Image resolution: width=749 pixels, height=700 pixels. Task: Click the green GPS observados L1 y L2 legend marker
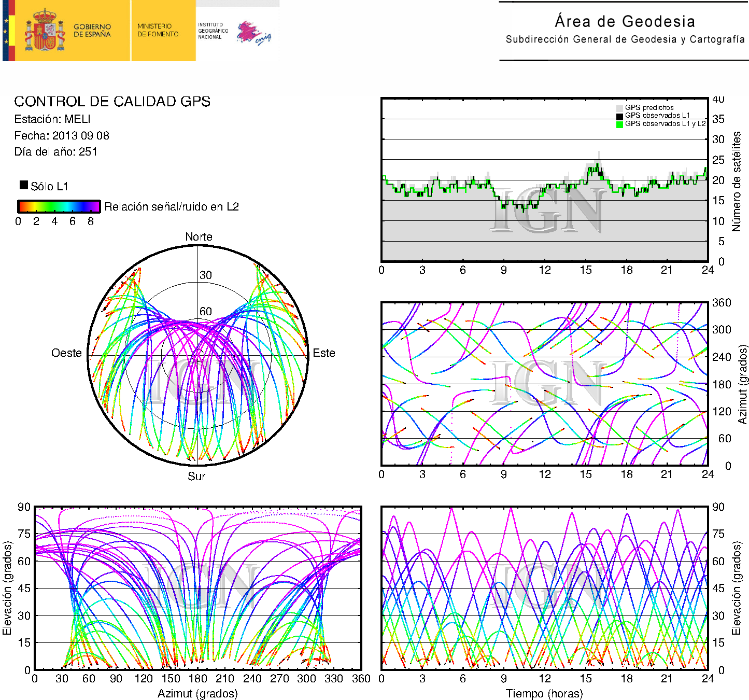tap(619, 124)
